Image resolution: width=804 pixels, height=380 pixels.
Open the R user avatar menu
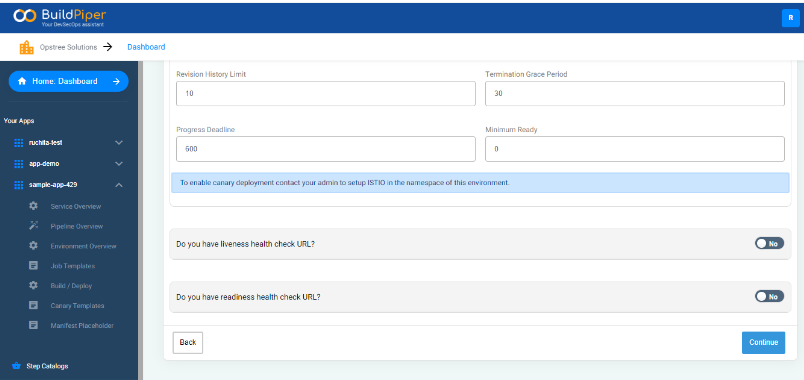790,18
